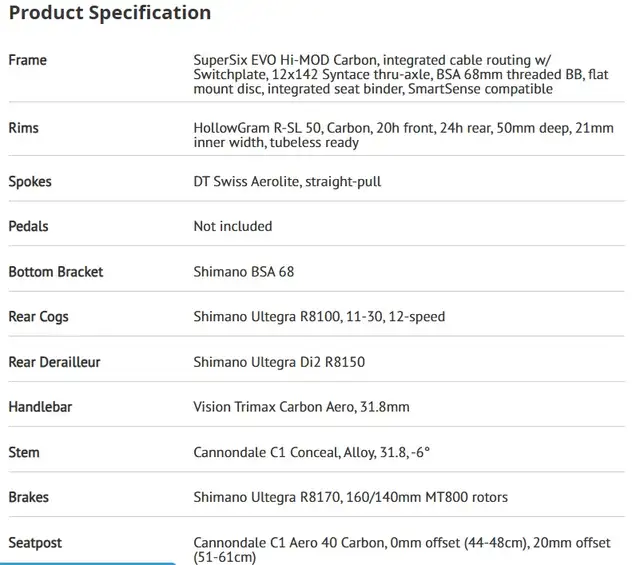Click the Shimano Ultegra R8170 brakes value
This screenshot has width=640, height=565.
pyautogui.click(x=350, y=497)
